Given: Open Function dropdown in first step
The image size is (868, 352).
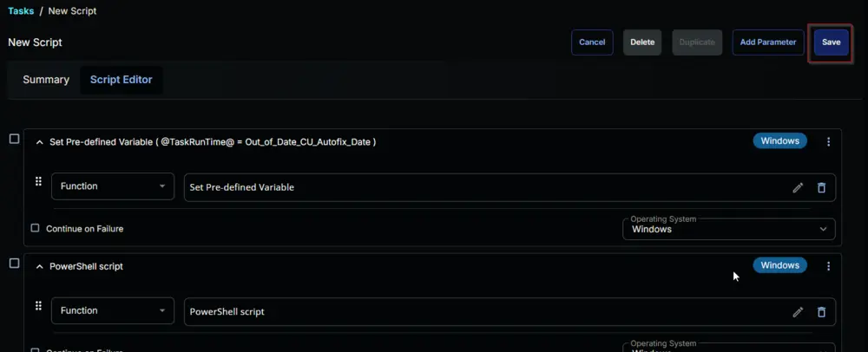Looking at the screenshot, I should (x=113, y=186).
